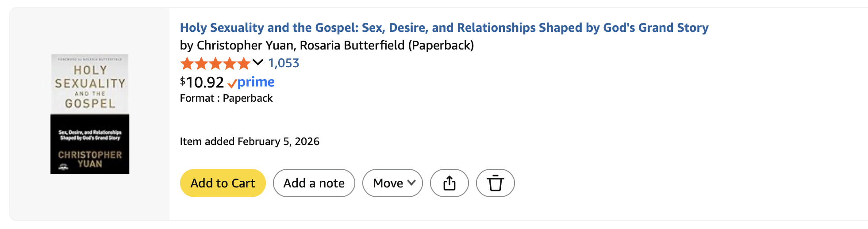Click the orange star rating icons
The height and width of the screenshot is (229, 868).
tap(215, 64)
